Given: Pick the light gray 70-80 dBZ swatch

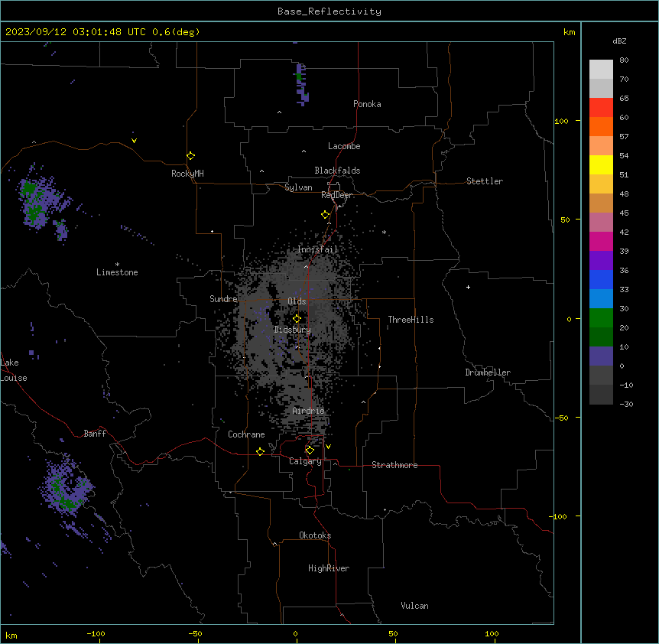Looking at the screenshot, I should 601,69.
